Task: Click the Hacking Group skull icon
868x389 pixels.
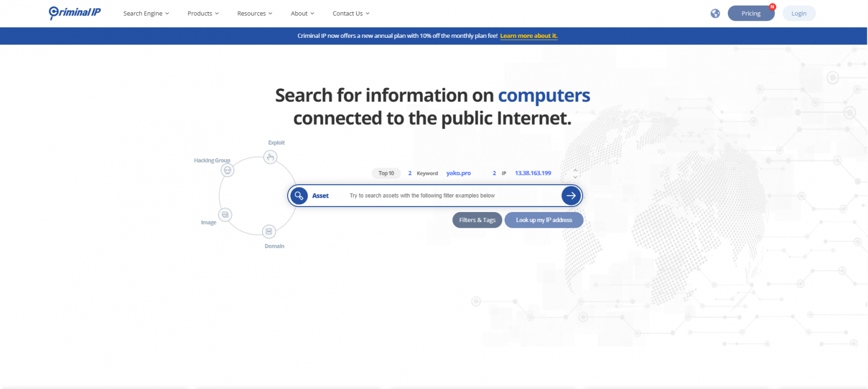Action: coord(228,170)
